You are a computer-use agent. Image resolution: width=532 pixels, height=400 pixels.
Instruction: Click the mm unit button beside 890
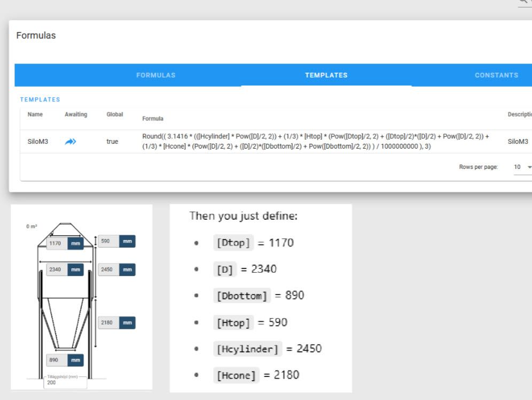click(76, 360)
